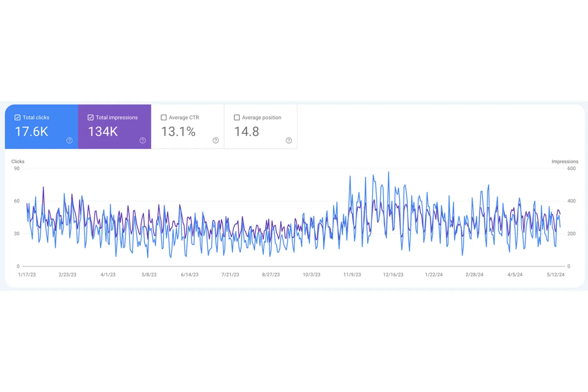Click the 1/17/23 date label
Screen dimensions: 588x392
click(27, 275)
